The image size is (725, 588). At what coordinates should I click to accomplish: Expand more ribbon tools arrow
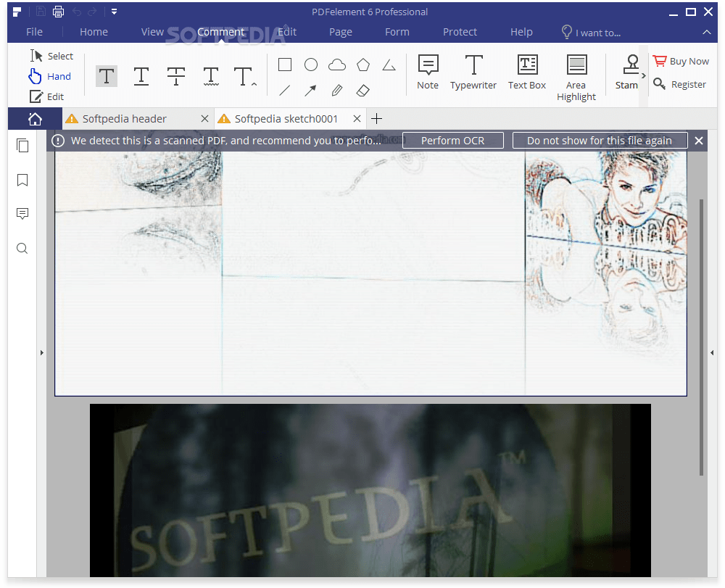643,76
